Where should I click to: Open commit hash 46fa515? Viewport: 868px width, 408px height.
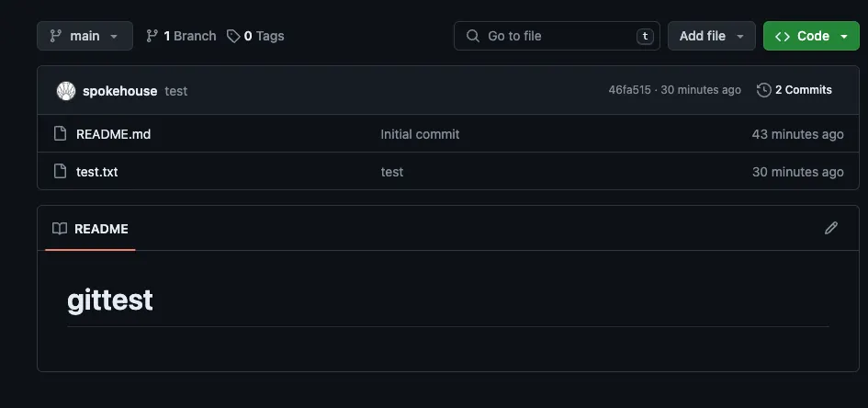pyautogui.click(x=629, y=90)
